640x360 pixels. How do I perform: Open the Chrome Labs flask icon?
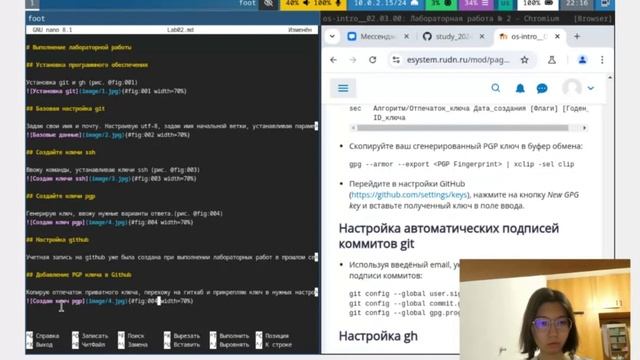(552, 60)
